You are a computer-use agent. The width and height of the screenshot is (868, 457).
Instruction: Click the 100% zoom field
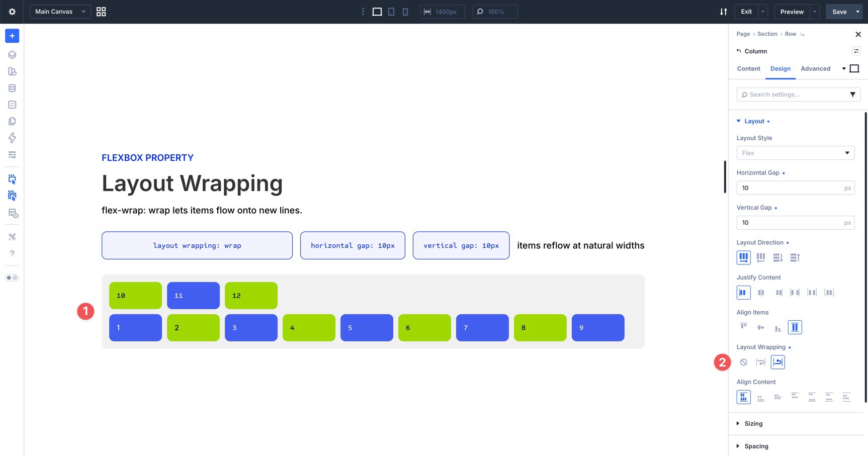pyautogui.click(x=495, y=12)
